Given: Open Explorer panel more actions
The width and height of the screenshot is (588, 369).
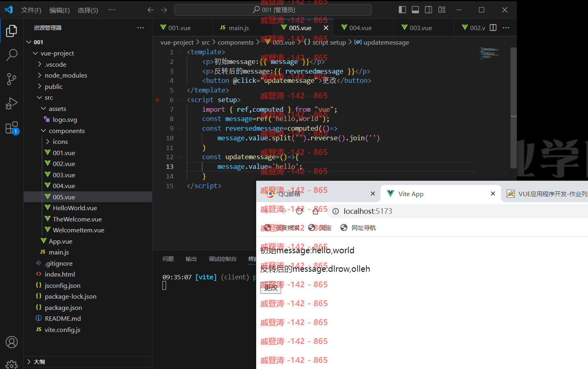Looking at the screenshot, I should coord(140,28).
